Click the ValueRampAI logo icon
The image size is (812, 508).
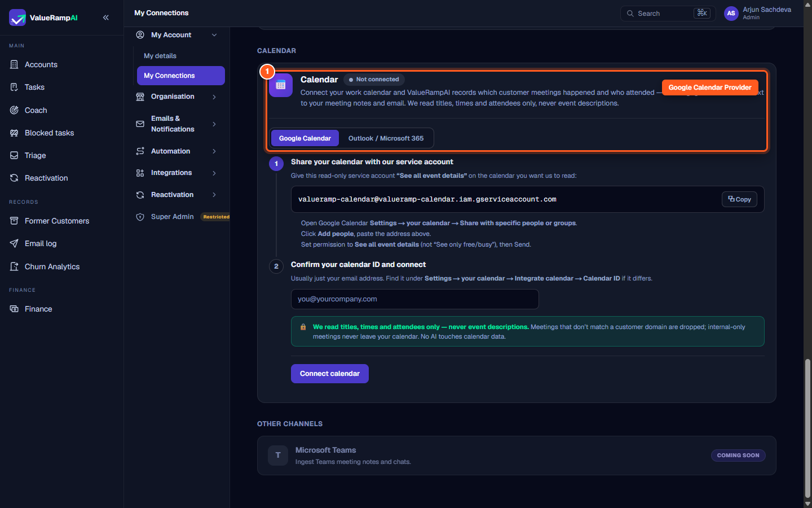pos(17,17)
